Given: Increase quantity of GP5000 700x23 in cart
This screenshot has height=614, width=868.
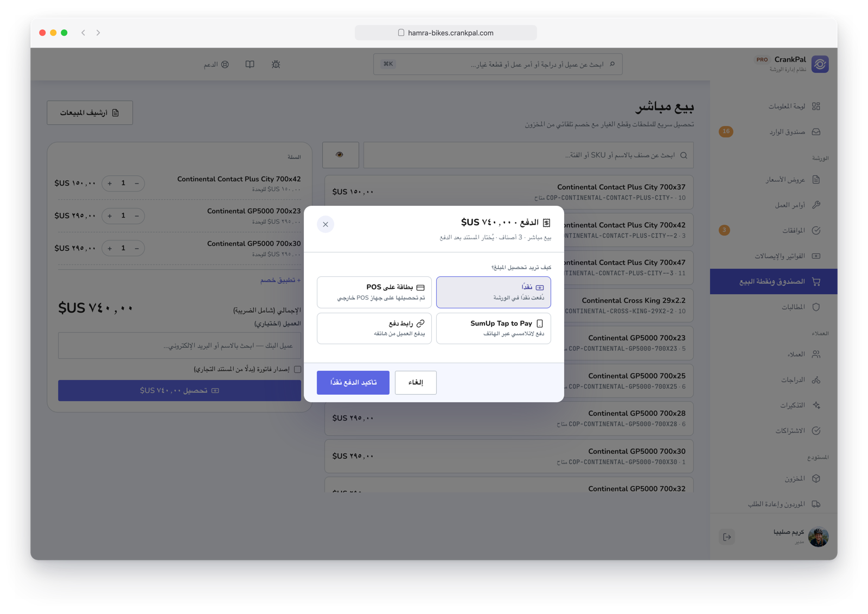Looking at the screenshot, I should coord(110,216).
